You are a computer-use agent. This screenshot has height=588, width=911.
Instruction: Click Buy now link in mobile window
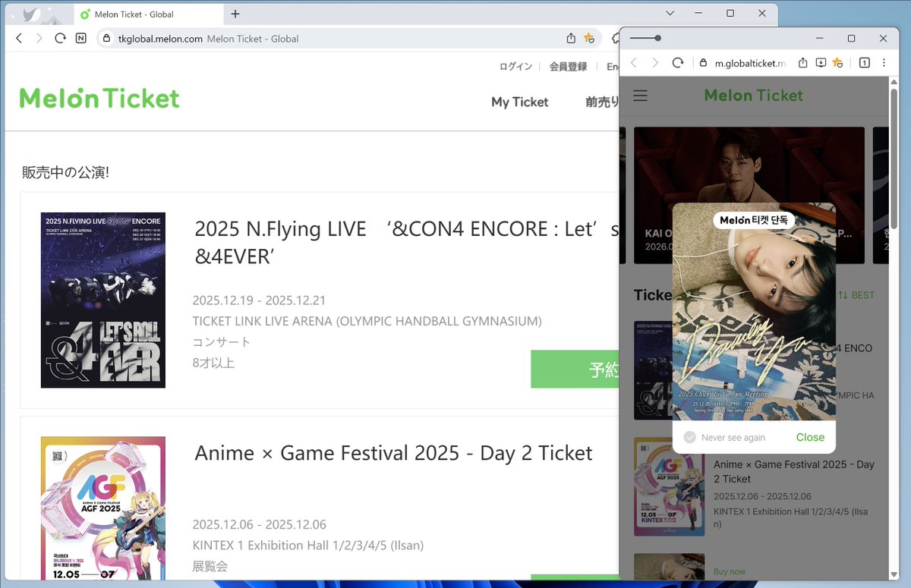pyautogui.click(x=730, y=571)
